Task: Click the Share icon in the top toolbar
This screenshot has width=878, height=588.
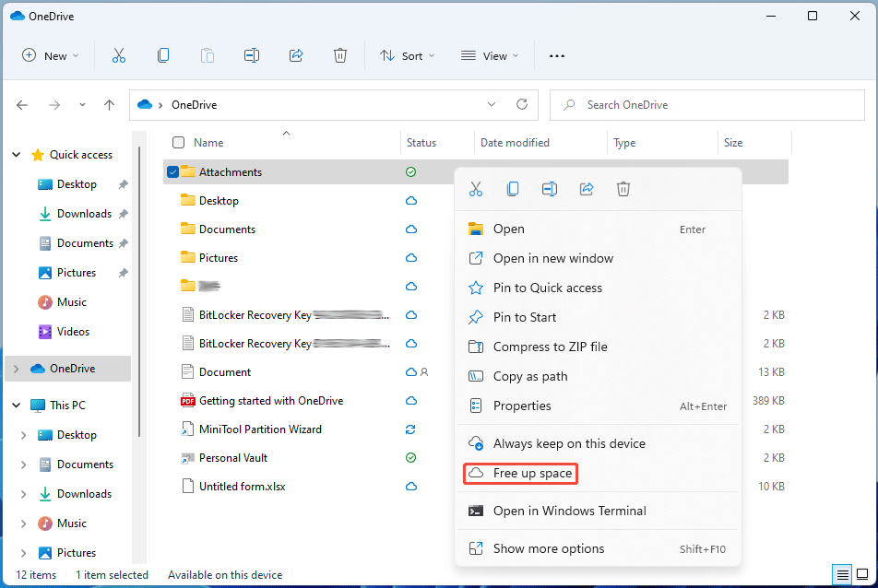Action: coord(296,55)
